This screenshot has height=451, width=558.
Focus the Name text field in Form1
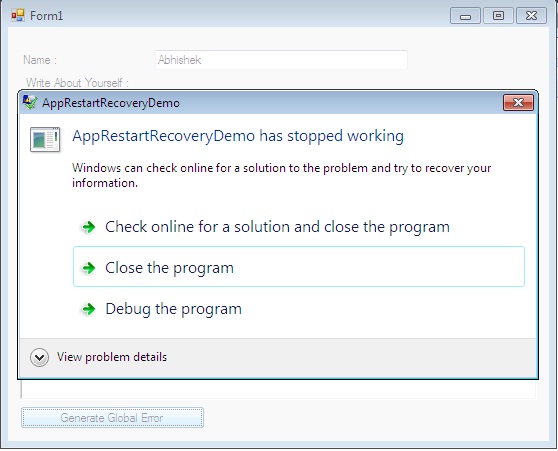pos(281,60)
